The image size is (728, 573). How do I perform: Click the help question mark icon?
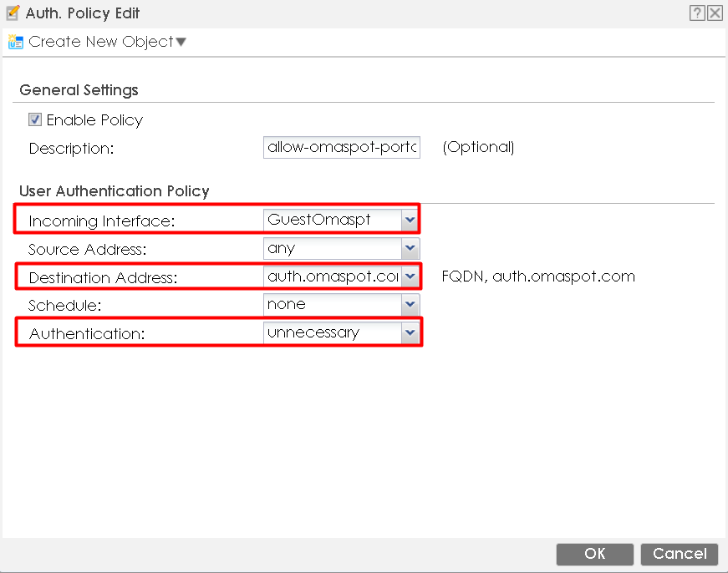pos(697,13)
